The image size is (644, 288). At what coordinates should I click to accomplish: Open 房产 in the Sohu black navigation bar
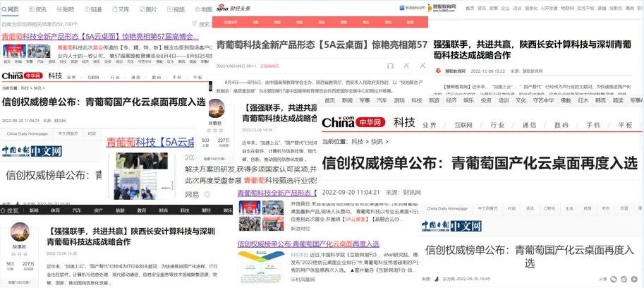98,210
